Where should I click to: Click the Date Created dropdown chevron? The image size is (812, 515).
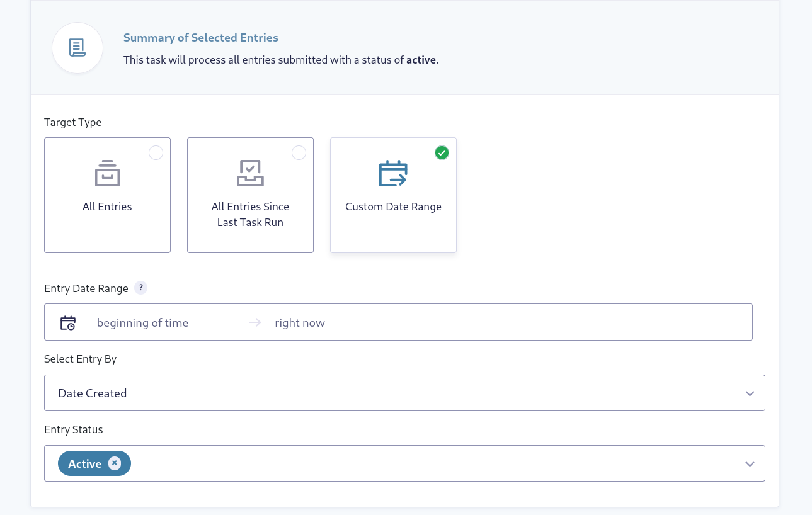(x=750, y=392)
